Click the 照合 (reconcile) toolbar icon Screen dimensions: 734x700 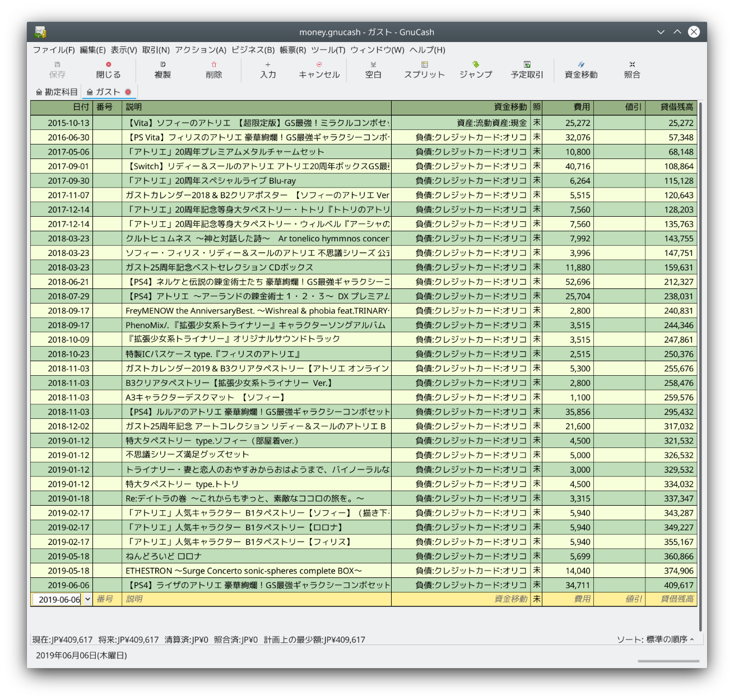632,69
